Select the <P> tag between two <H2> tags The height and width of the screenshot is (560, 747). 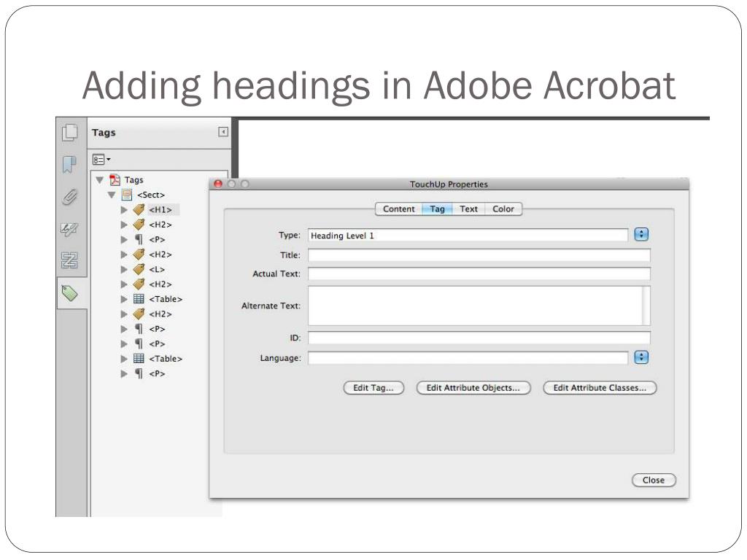click(x=157, y=239)
